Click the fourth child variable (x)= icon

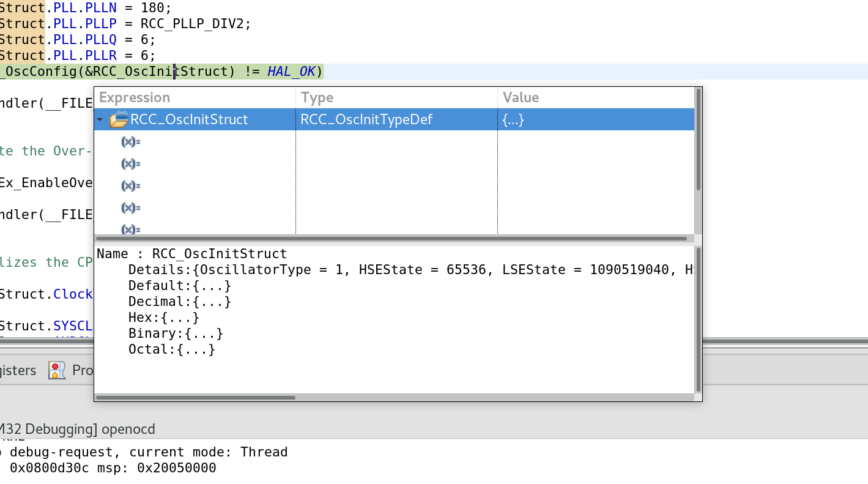coord(130,208)
